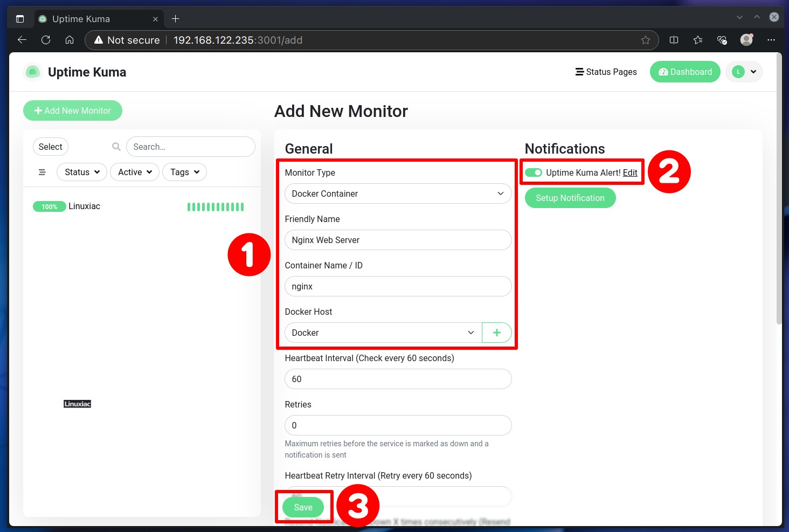Toggle Uptime Kuma Alert notification switch
Viewport: 789px width, 532px height.
click(x=534, y=172)
